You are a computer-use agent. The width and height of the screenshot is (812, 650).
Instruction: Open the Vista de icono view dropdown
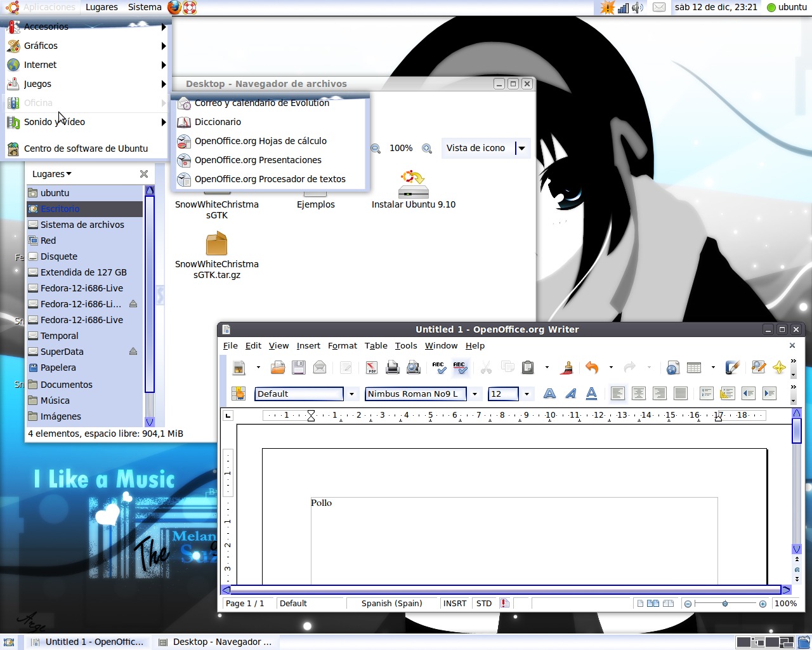point(521,149)
